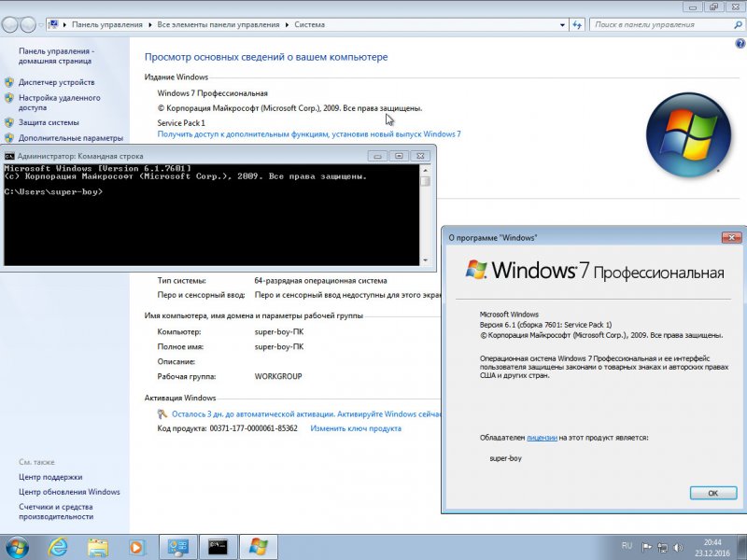Open Windows Media Player taskbar icon
This screenshot has width=747, height=560.
coord(136,548)
